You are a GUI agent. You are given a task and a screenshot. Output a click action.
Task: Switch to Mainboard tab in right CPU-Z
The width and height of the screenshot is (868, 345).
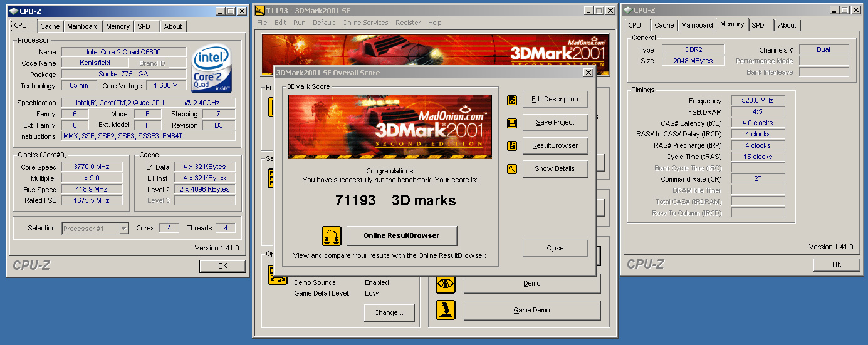point(697,25)
